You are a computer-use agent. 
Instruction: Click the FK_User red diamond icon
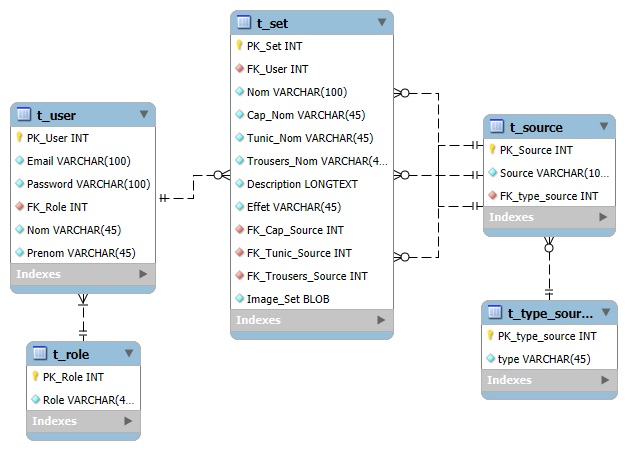click(x=240, y=68)
